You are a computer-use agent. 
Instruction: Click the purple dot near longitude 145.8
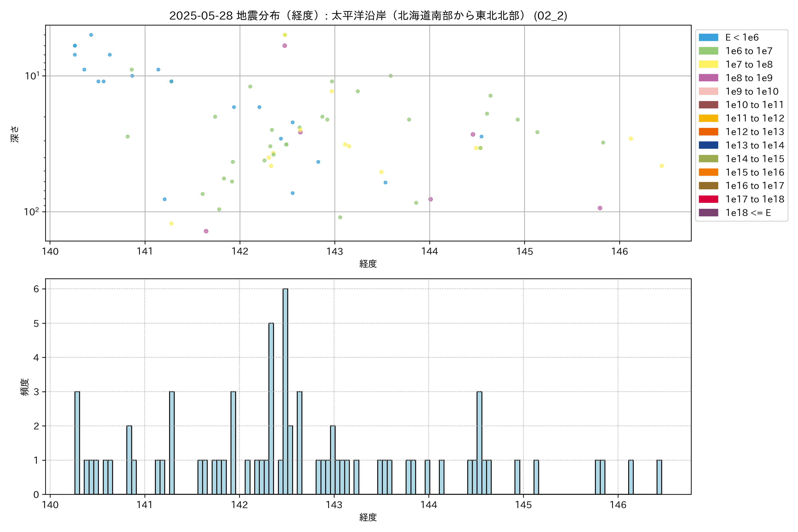coord(600,208)
